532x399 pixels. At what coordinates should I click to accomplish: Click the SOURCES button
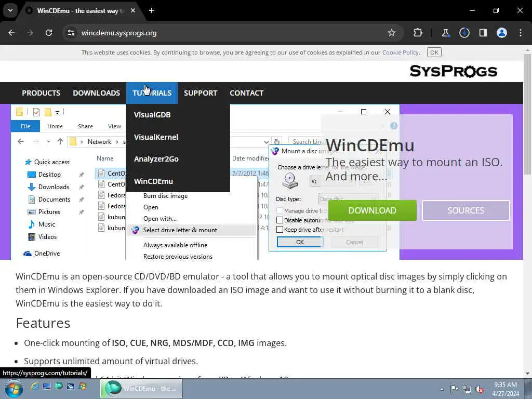pos(466,210)
